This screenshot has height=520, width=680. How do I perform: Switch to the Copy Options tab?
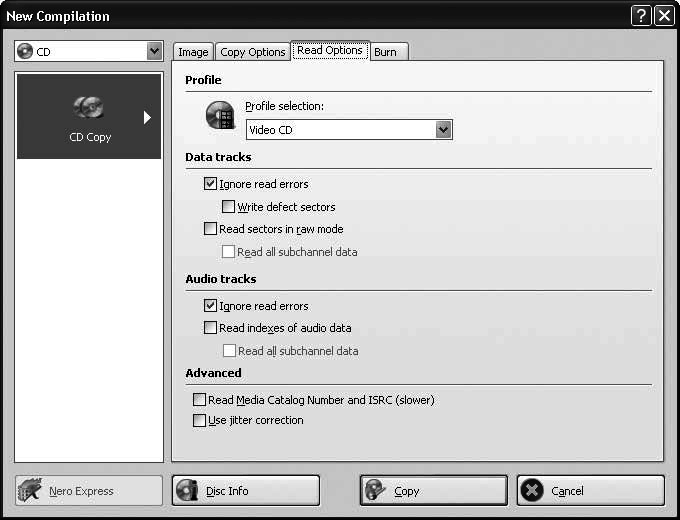coord(253,52)
